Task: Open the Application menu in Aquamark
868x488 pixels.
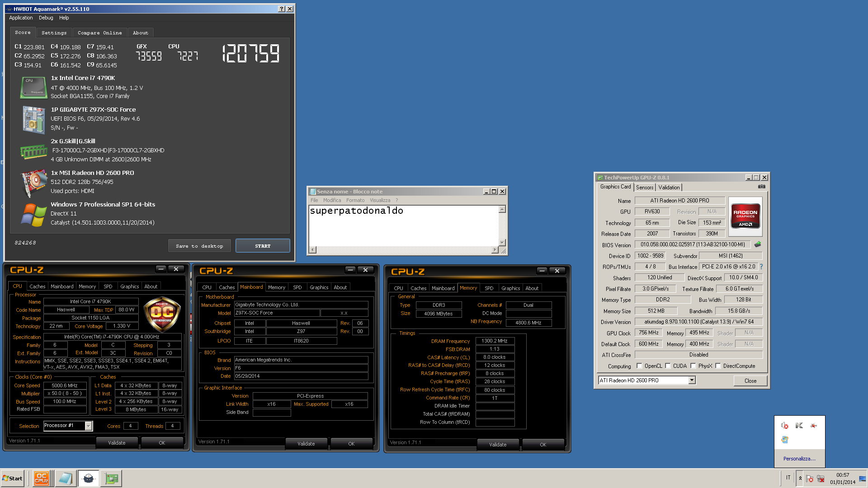Action: coord(21,18)
